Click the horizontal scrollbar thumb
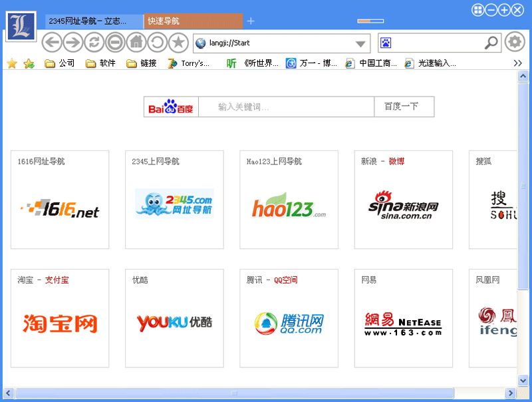 point(234,393)
